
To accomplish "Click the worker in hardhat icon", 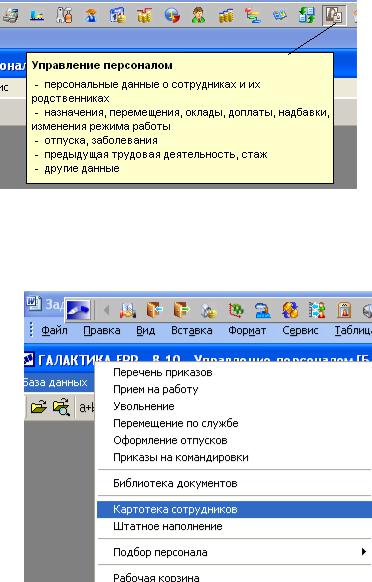I will [91, 16].
